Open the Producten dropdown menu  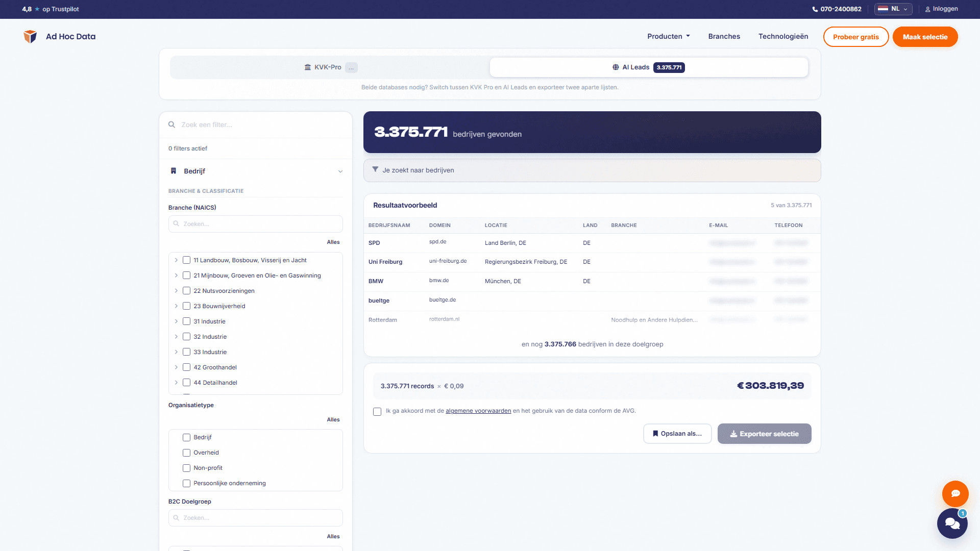click(669, 36)
